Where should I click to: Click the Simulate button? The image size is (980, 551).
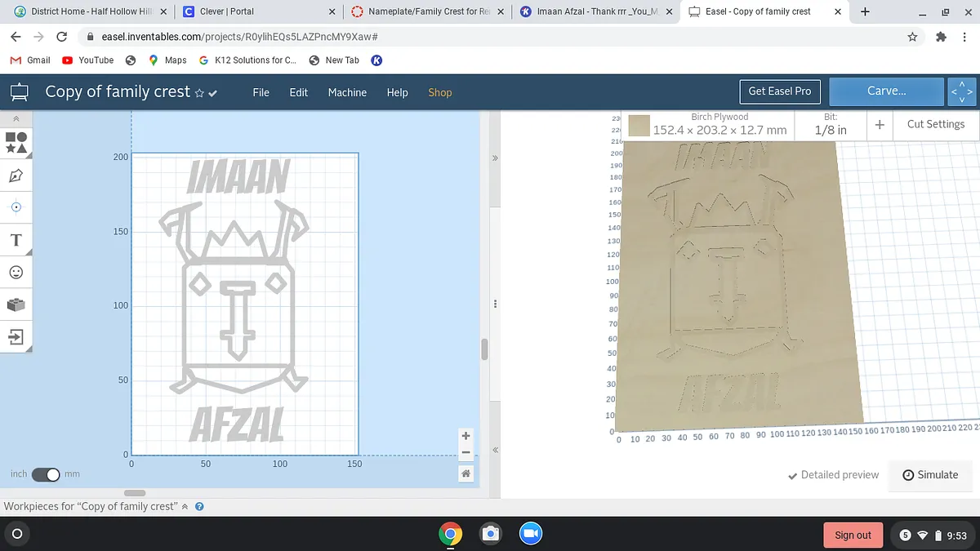coord(931,475)
